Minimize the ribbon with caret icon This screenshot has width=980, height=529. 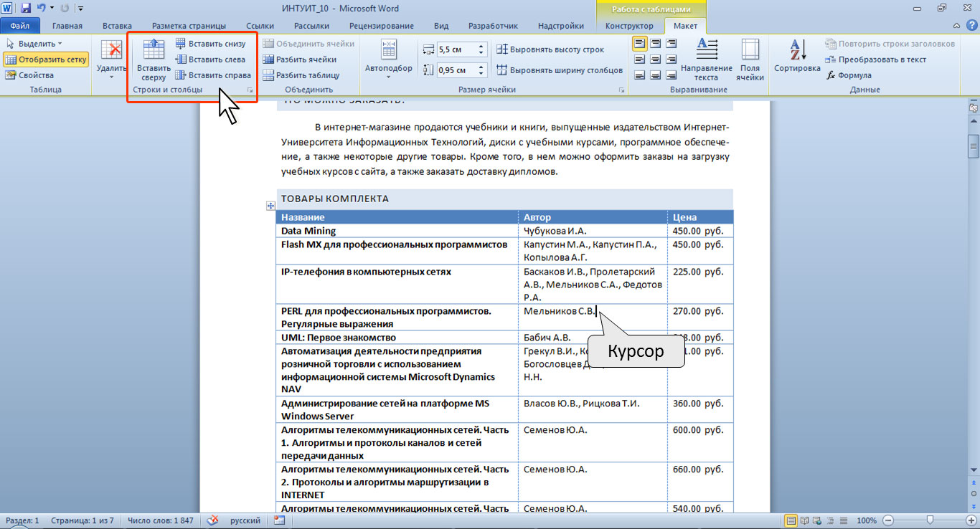coord(956,26)
